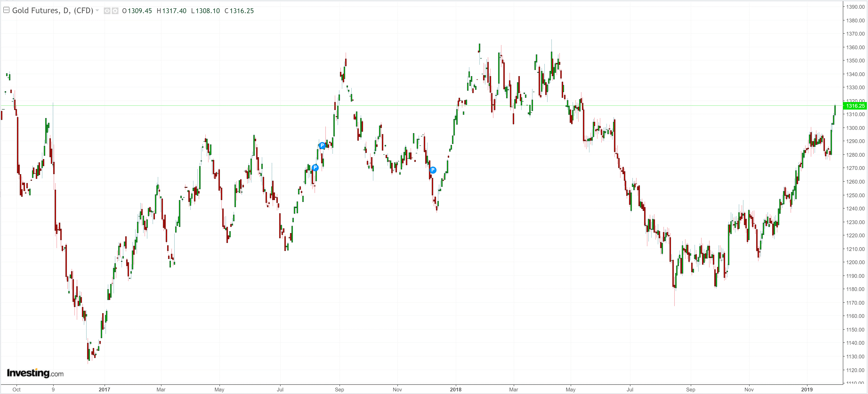The width and height of the screenshot is (868, 394).
Task: Click the 2018 label on time axis
Action: click(x=456, y=389)
